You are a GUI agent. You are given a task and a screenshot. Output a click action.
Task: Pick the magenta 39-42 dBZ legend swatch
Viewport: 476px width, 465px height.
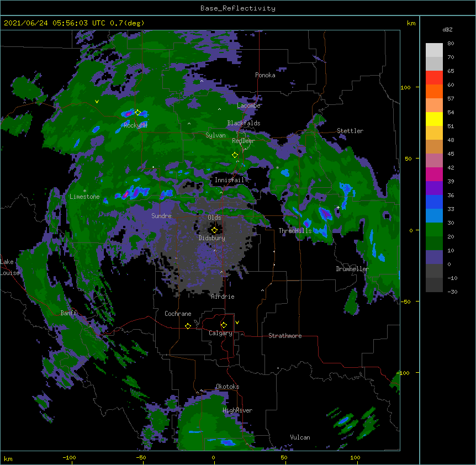[x=434, y=174]
